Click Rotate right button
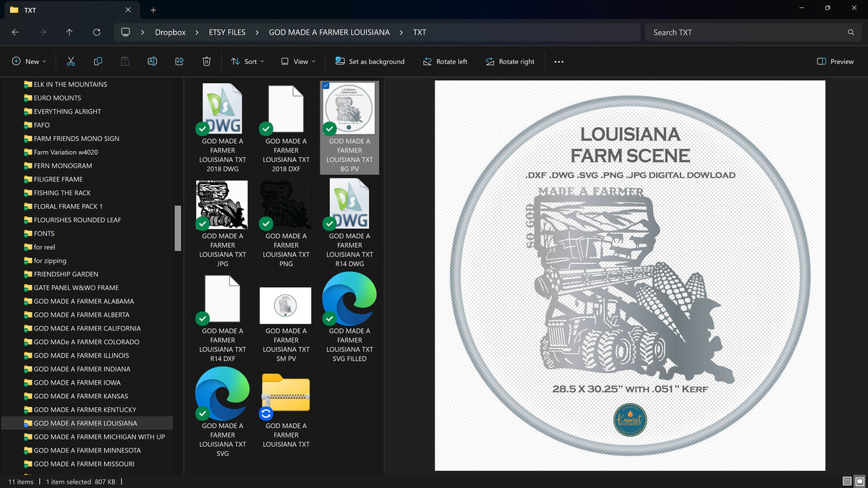This screenshot has height=488, width=868. coord(510,61)
